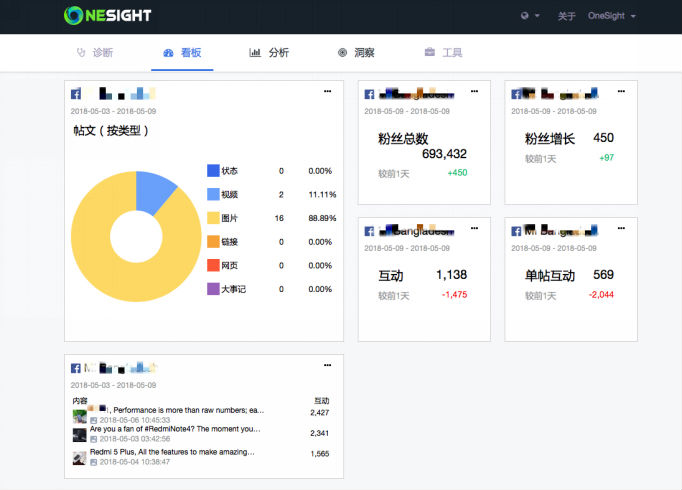Click the 2,341 interaction count

point(320,433)
